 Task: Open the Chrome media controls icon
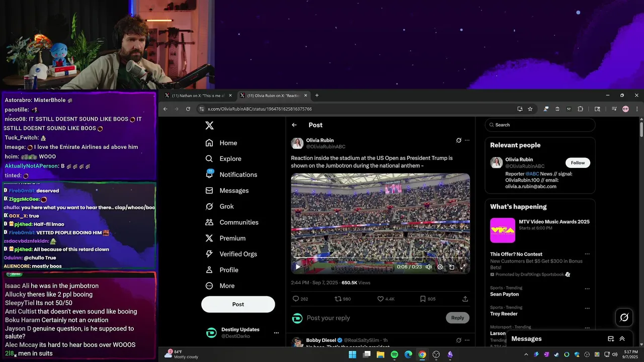point(614,109)
